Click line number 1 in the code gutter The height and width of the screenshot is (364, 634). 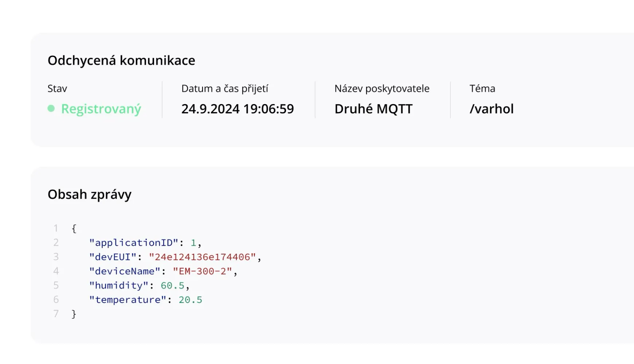56,228
